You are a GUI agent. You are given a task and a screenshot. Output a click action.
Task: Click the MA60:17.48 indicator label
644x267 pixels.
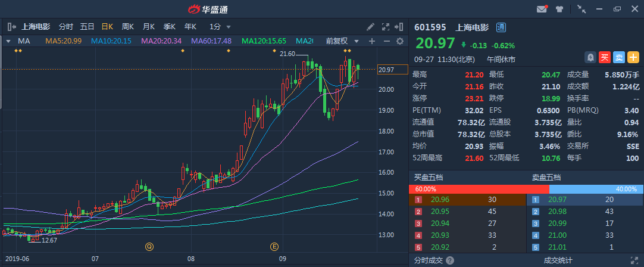(211, 41)
